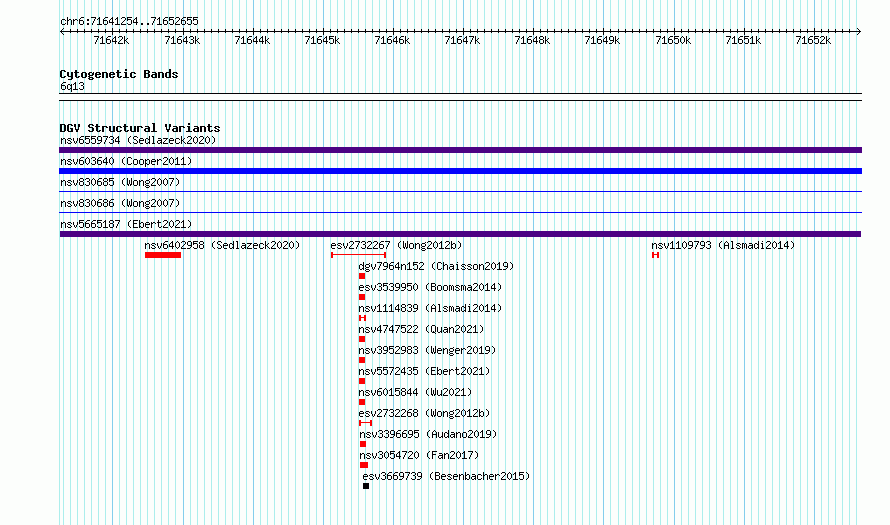The height and width of the screenshot is (525, 890).
Task: Click the red bracket glyph under esv2732268
Action: 366,423
